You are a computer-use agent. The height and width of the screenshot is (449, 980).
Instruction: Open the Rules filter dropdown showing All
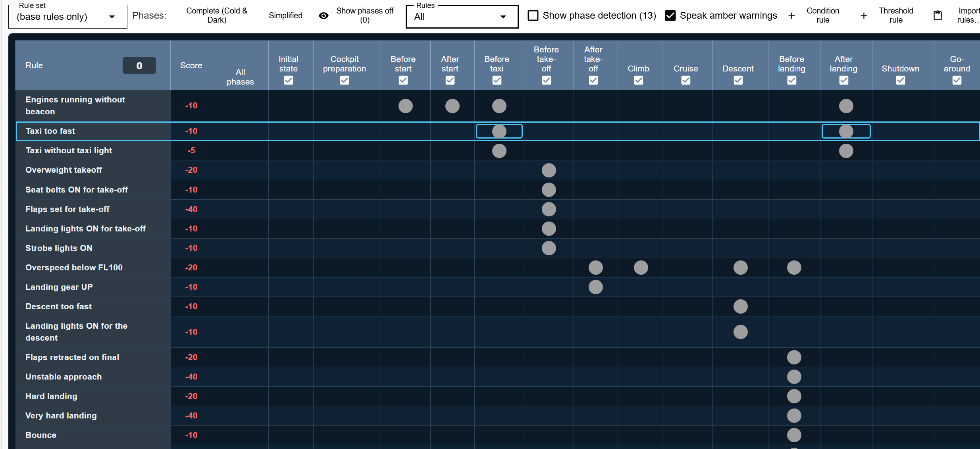click(462, 17)
